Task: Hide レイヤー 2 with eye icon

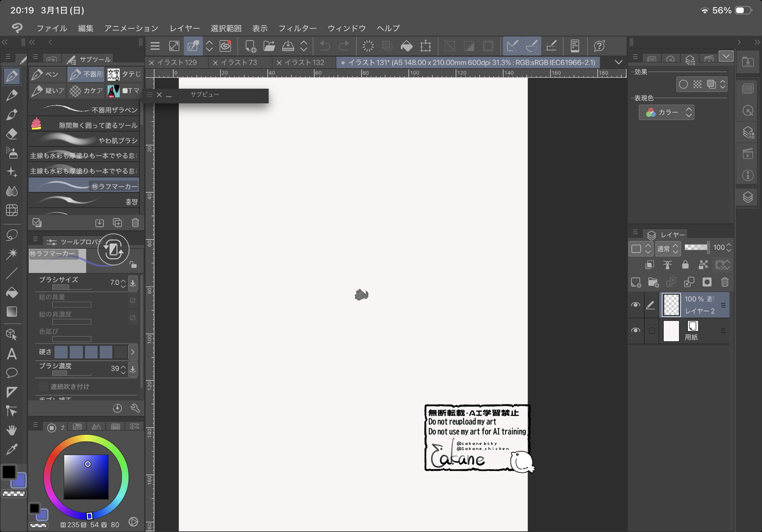Action: (635, 305)
